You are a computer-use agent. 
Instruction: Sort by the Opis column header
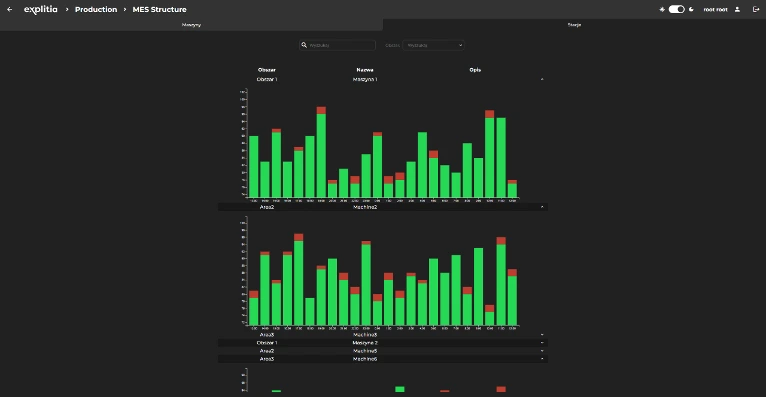pos(475,70)
